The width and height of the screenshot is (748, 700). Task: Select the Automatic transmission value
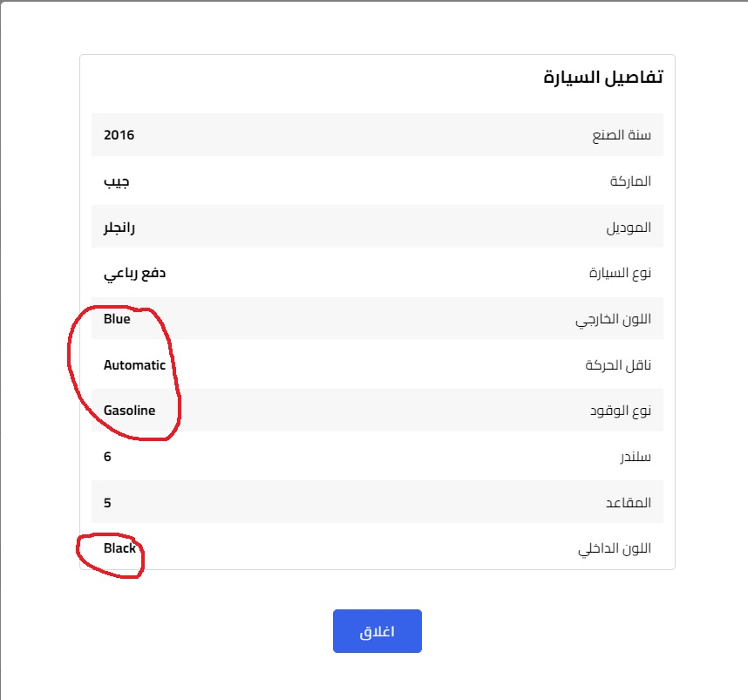134,365
